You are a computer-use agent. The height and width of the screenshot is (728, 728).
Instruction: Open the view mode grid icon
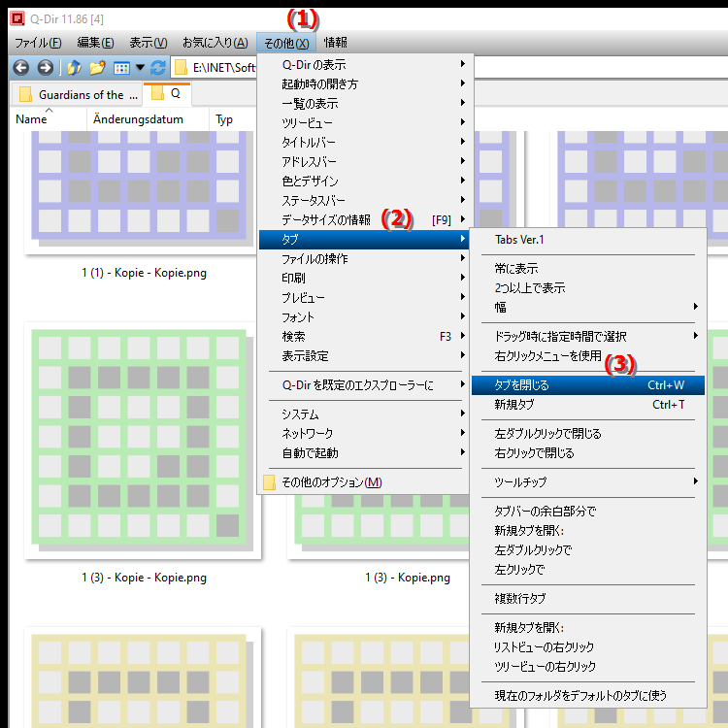pyautogui.click(x=121, y=68)
